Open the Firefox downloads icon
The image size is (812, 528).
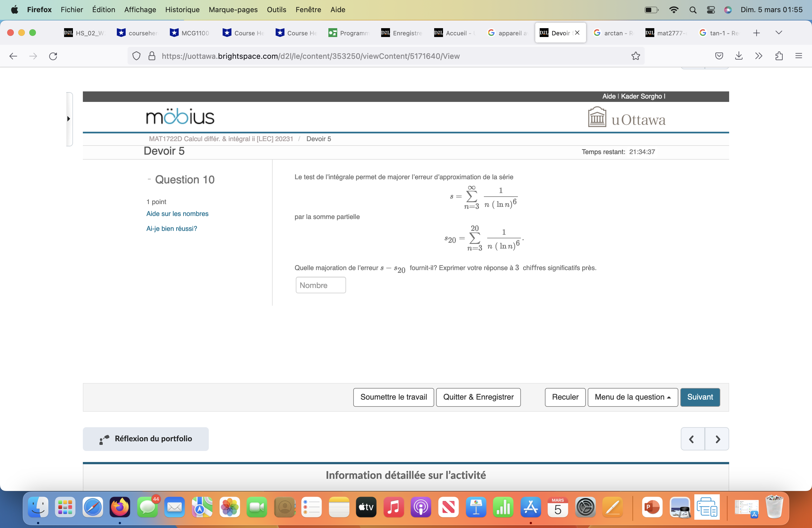tap(739, 56)
